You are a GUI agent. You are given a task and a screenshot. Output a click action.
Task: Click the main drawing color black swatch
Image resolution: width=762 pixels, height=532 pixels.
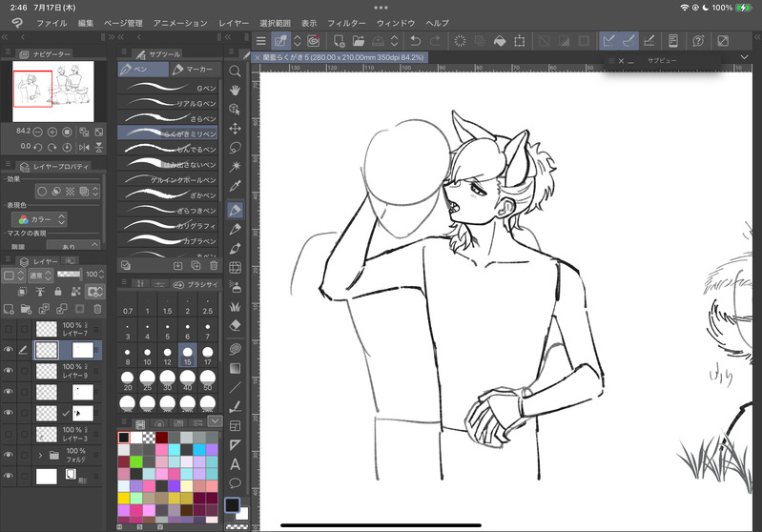click(233, 504)
